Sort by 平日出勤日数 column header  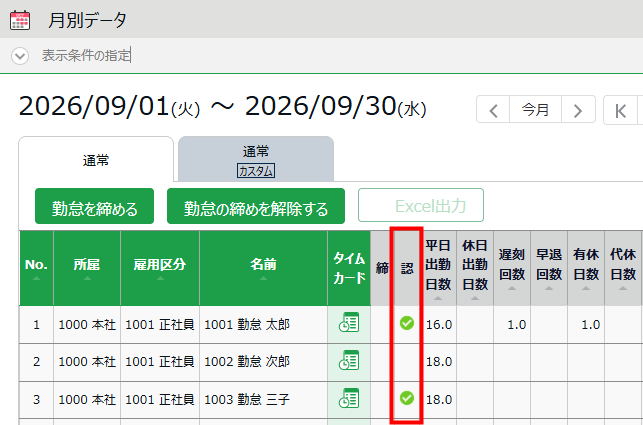click(x=438, y=268)
